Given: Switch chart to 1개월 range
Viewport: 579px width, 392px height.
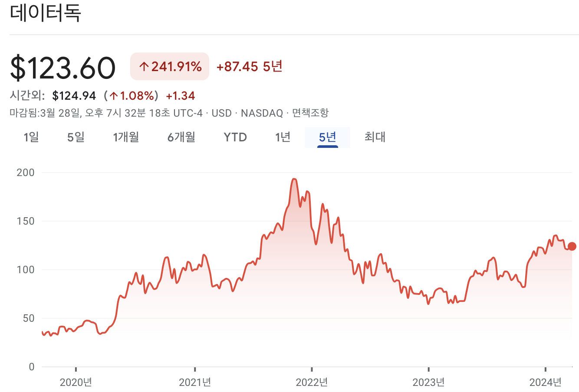Looking at the screenshot, I should pyautogui.click(x=126, y=137).
